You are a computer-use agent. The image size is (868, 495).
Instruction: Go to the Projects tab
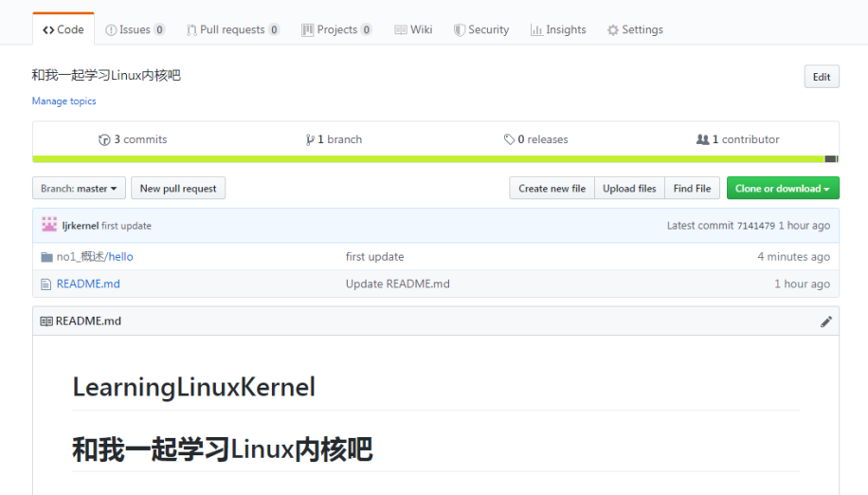(x=336, y=29)
